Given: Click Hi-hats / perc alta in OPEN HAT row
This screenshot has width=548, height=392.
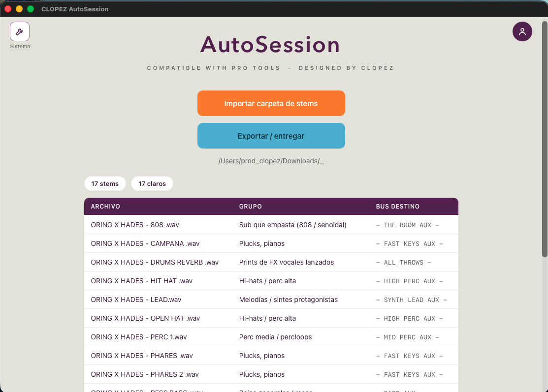Looking at the screenshot, I should [267, 318].
